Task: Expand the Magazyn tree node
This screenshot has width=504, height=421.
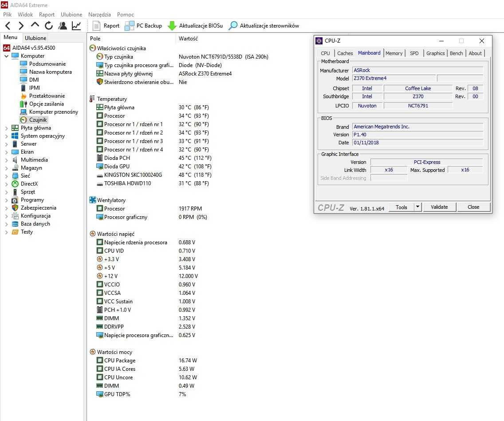Action: [x=6, y=168]
